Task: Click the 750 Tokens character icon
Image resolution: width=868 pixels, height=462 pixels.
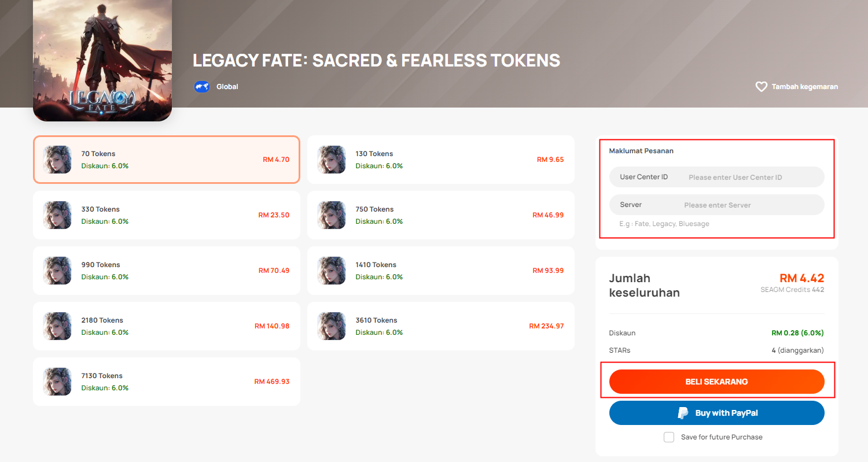Action: (332, 215)
